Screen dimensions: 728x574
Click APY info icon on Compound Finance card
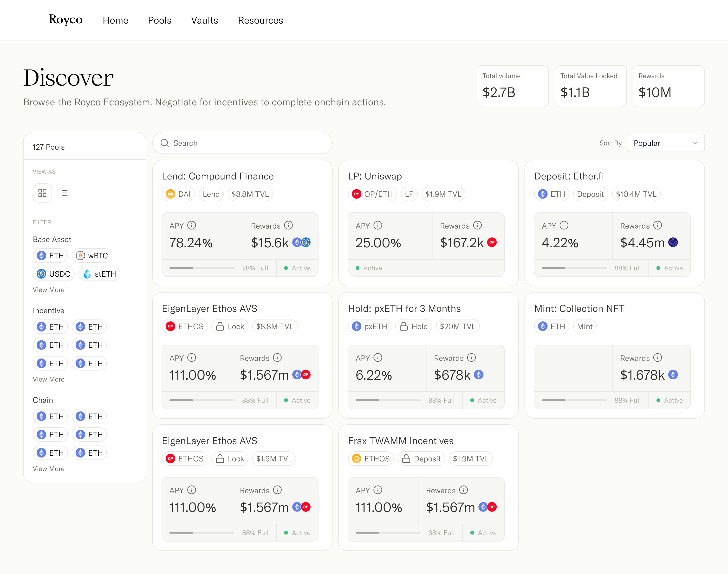point(192,225)
